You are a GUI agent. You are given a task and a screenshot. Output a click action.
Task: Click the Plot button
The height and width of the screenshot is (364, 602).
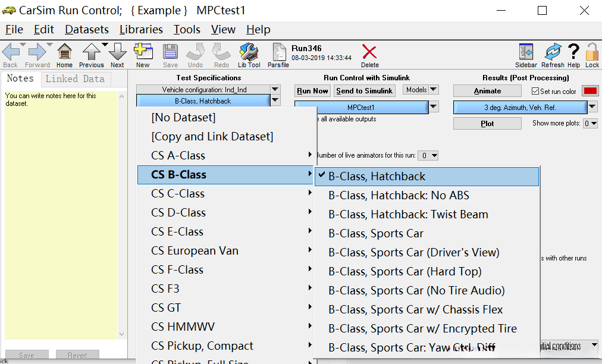click(487, 123)
